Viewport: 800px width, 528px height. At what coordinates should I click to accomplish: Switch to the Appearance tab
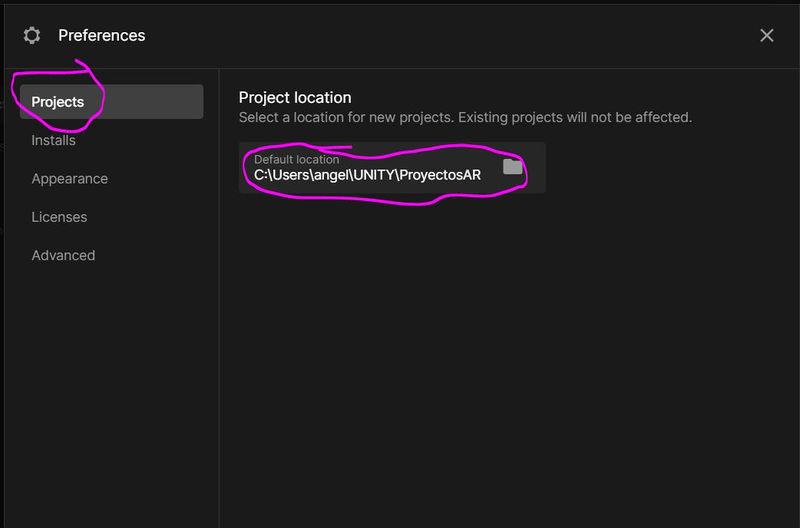pos(69,179)
